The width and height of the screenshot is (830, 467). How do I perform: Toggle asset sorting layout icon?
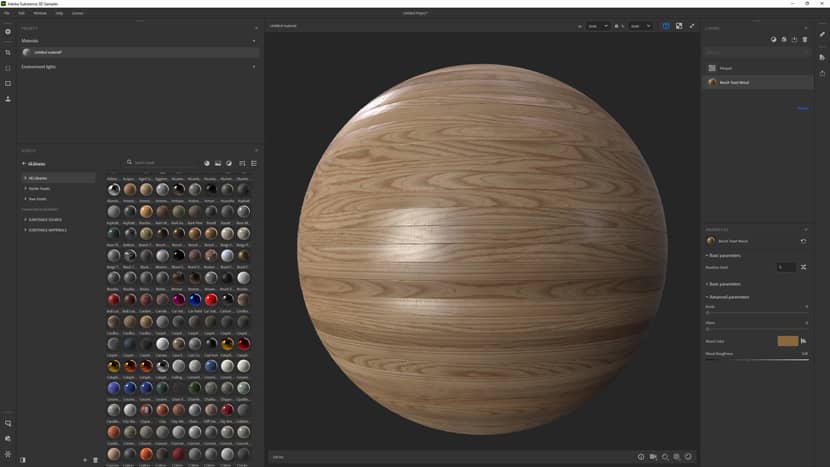pyautogui.click(x=242, y=163)
